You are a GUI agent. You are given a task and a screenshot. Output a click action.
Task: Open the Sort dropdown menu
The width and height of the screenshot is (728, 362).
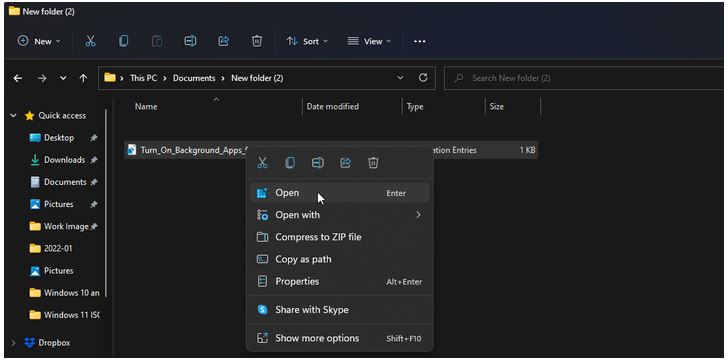coord(307,41)
